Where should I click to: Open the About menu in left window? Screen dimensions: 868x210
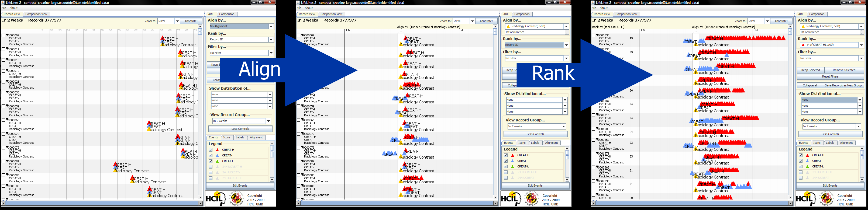point(13,8)
